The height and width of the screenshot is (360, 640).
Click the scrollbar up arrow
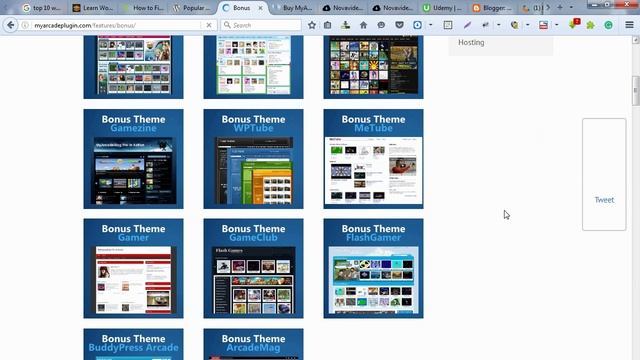click(636, 40)
